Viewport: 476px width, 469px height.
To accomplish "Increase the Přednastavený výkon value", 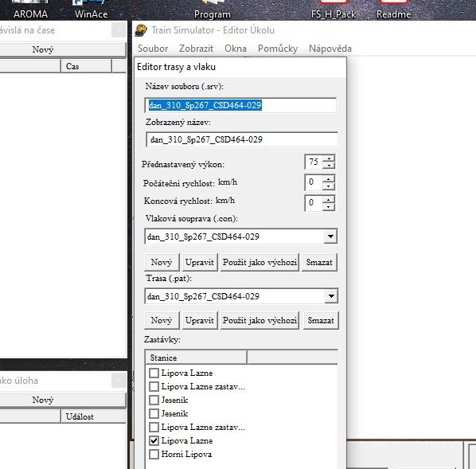I will [329, 158].
